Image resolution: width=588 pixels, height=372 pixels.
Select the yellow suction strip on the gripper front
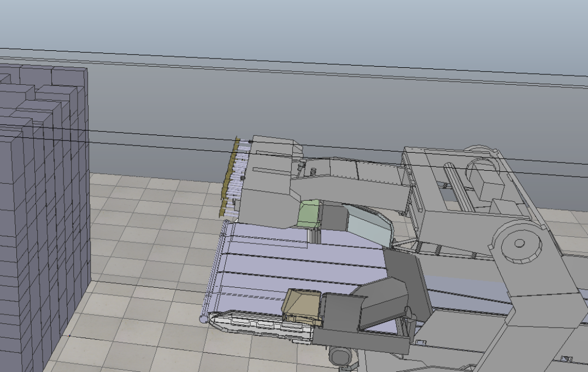(230, 178)
